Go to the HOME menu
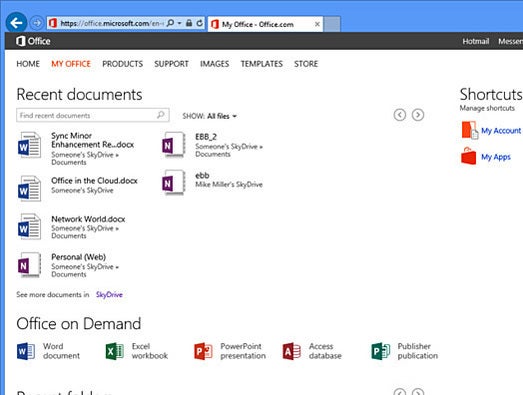 click(28, 64)
